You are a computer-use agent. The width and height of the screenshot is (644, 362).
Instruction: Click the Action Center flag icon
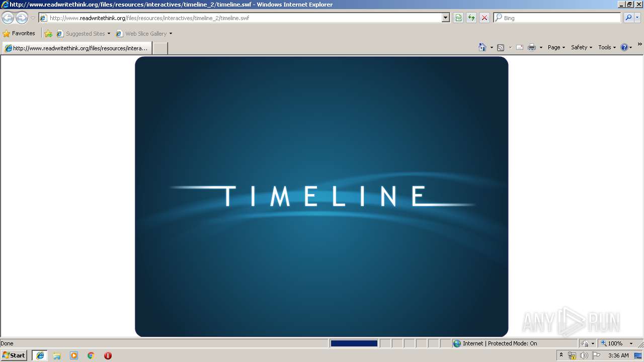pyautogui.click(x=596, y=355)
